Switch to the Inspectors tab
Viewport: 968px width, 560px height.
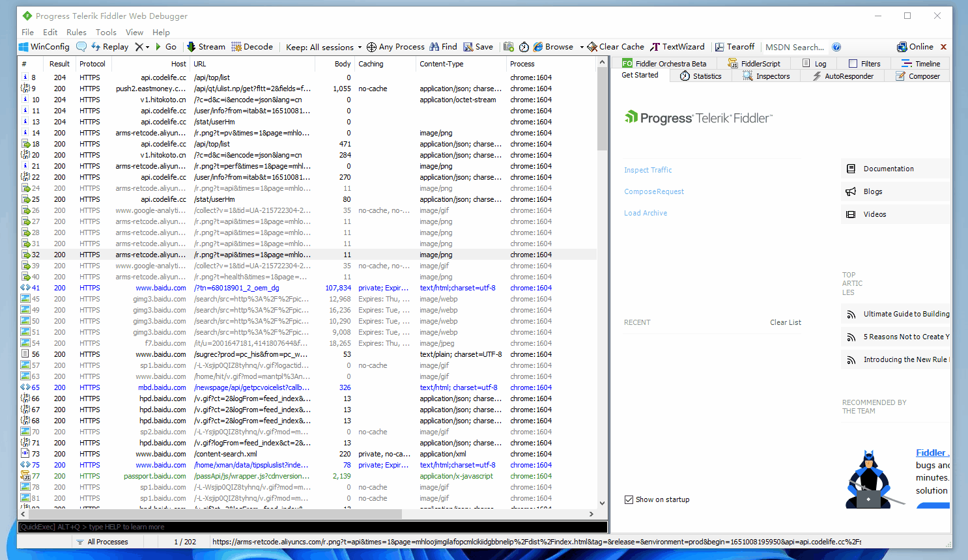(x=766, y=76)
